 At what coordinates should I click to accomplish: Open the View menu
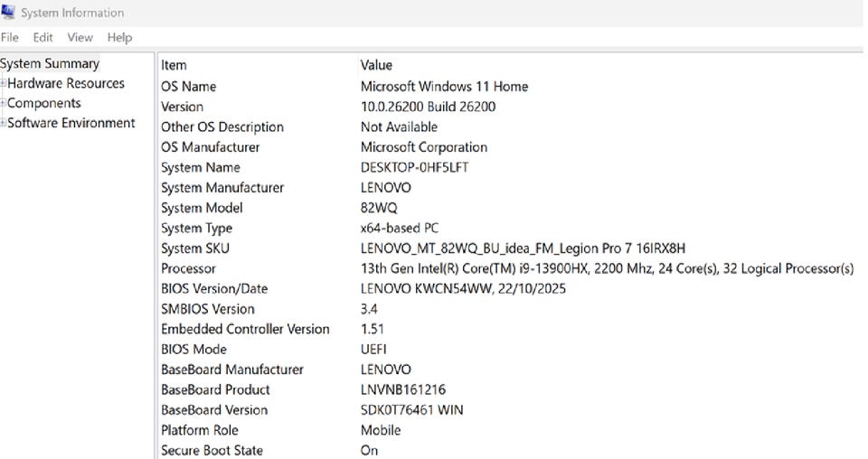(x=80, y=37)
